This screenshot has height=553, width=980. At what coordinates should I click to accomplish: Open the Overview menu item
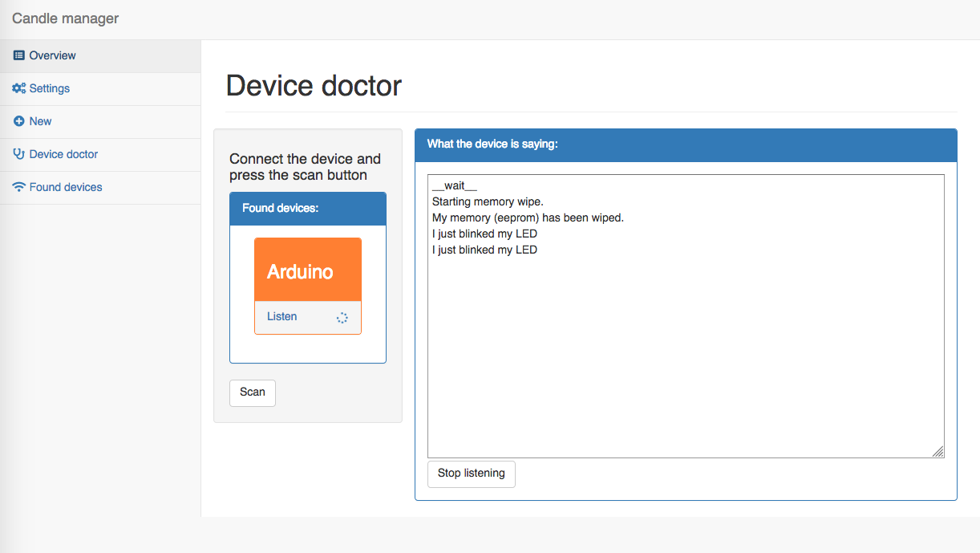[x=100, y=56]
